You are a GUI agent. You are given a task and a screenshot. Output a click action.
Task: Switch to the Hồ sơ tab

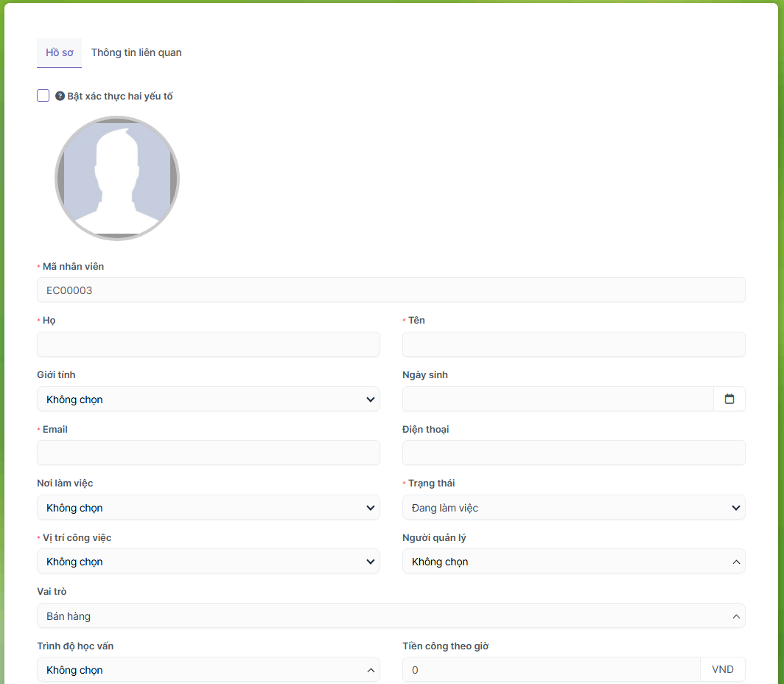[x=59, y=53]
